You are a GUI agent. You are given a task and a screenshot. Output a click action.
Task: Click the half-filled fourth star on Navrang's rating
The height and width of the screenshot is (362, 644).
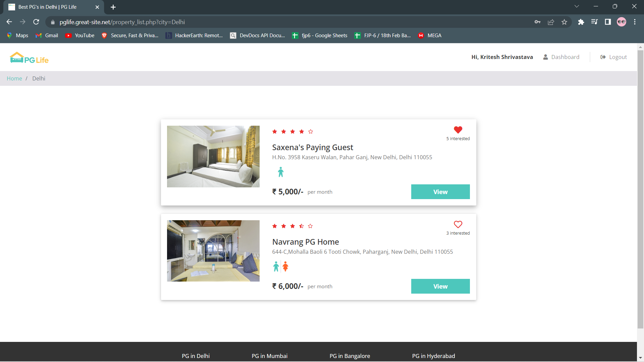point(301,226)
